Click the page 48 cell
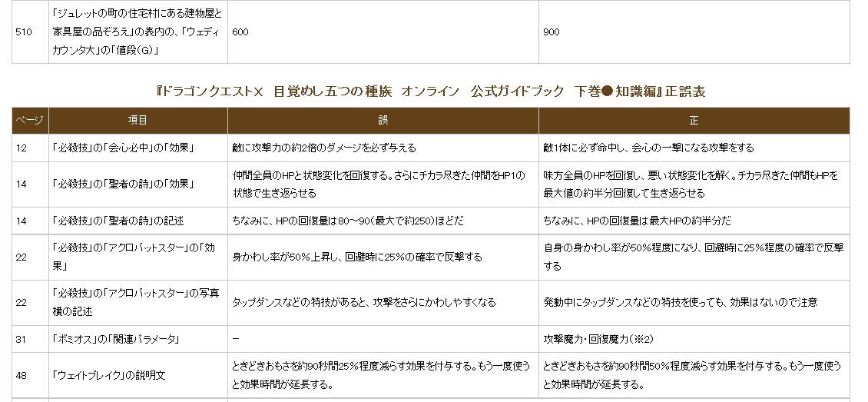The height and width of the screenshot is (402, 868). tap(30, 375)
